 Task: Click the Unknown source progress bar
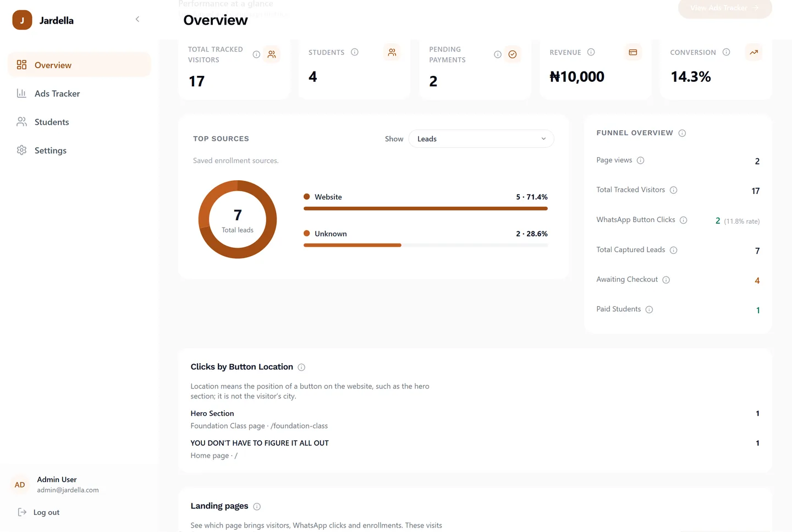[426, 245]
